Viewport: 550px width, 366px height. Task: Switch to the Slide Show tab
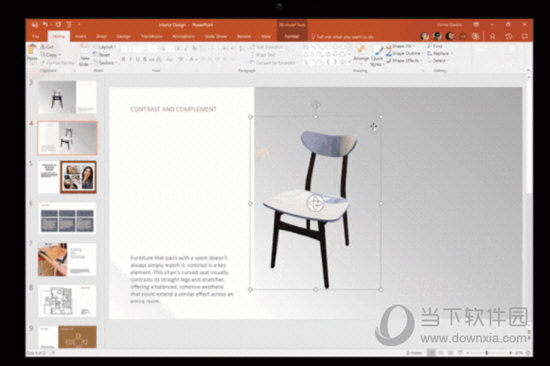coord(216,36)
